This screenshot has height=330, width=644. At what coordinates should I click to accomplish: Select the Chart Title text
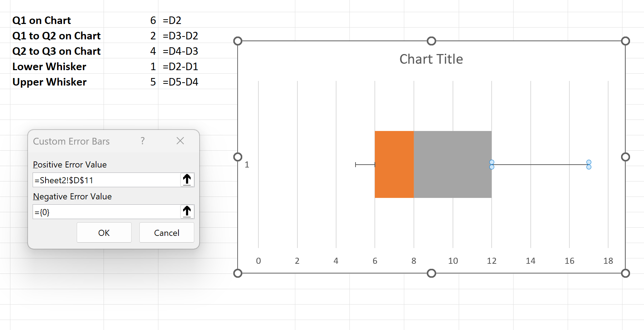tap(431, 59)
